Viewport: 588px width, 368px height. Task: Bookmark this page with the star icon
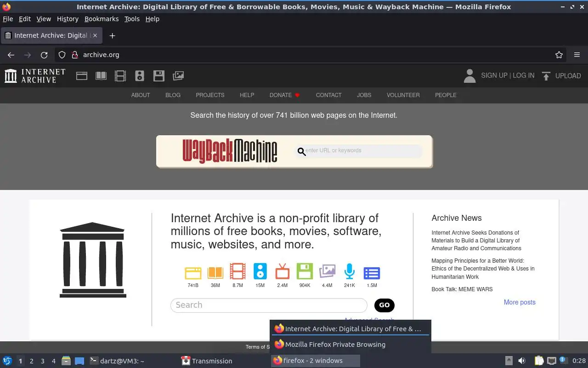559,55
